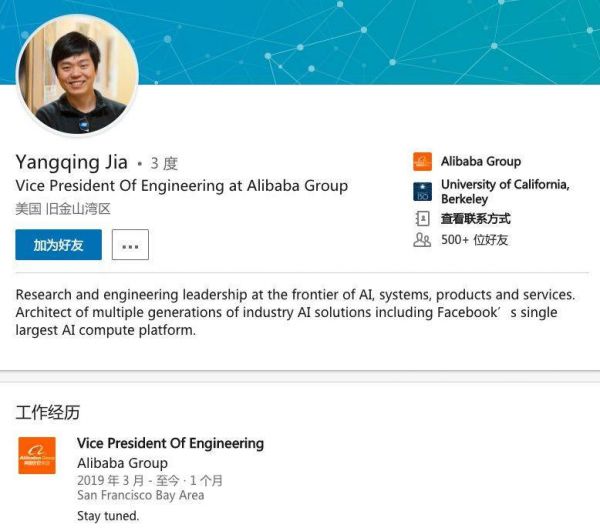This screenshot has width=600, height=531.
Task: Open University of California, Berkeley link
Action: click(504, 192)
